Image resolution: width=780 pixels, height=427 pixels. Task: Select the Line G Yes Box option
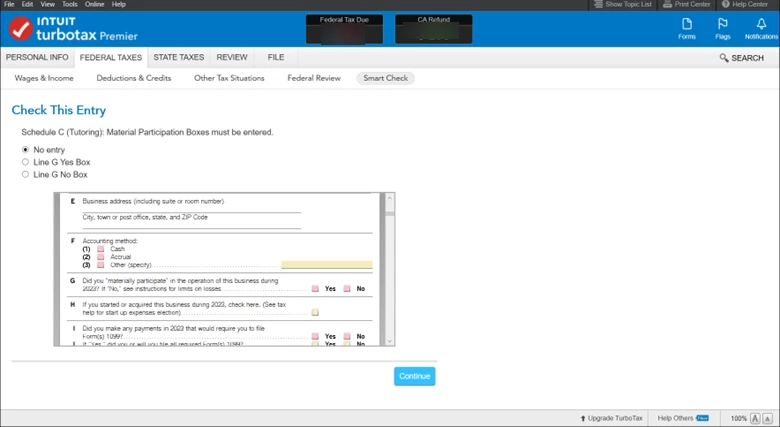coord(25,162)
